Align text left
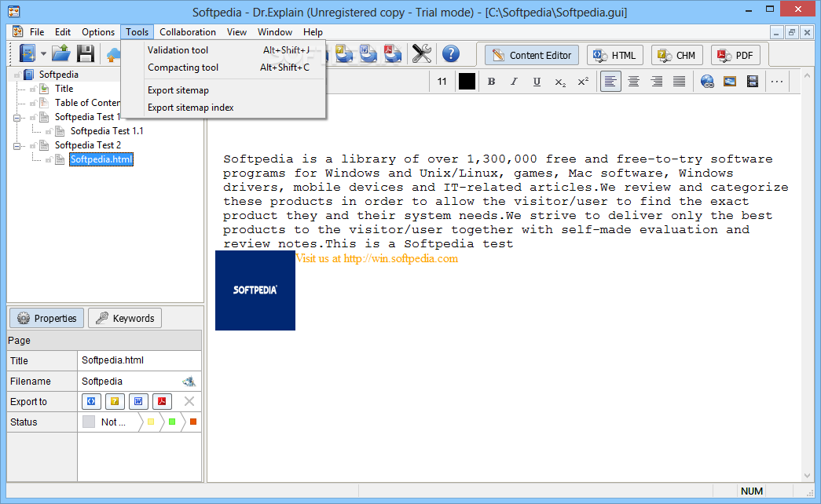This screenshot has width=821, height=504. pos(610,82)
